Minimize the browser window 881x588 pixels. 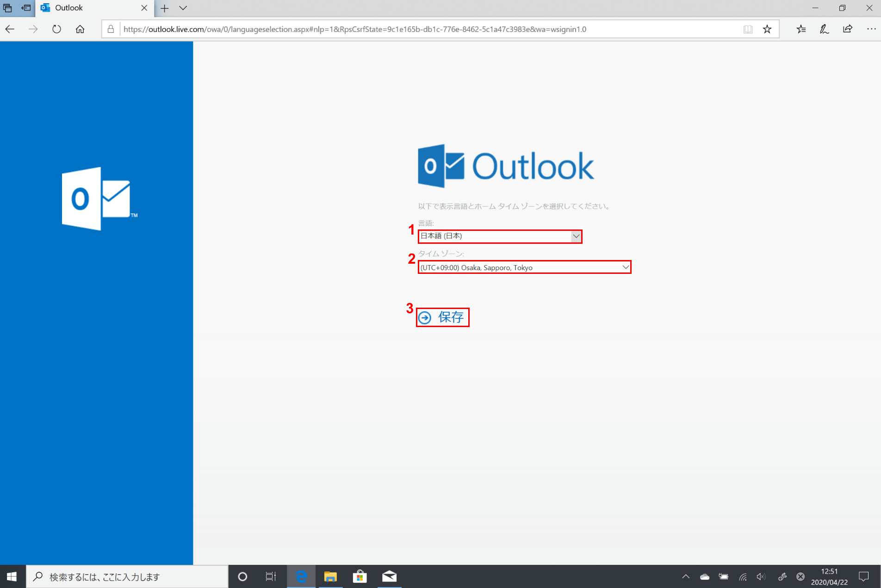pyautogui.click(x=815, y=8)
